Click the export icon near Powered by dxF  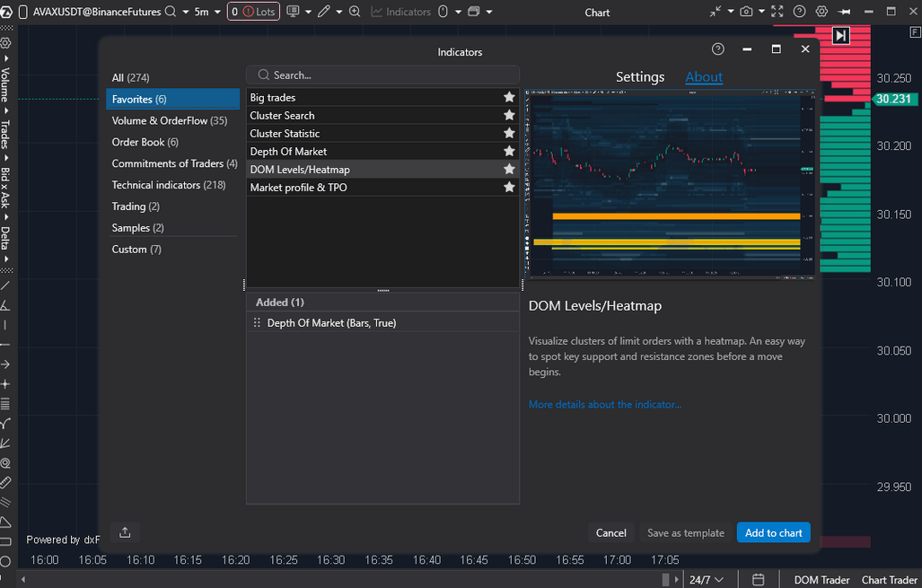[124, 532]
